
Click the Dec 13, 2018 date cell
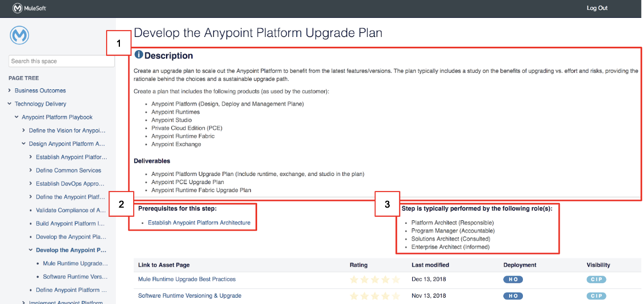[x=428, y=279]
